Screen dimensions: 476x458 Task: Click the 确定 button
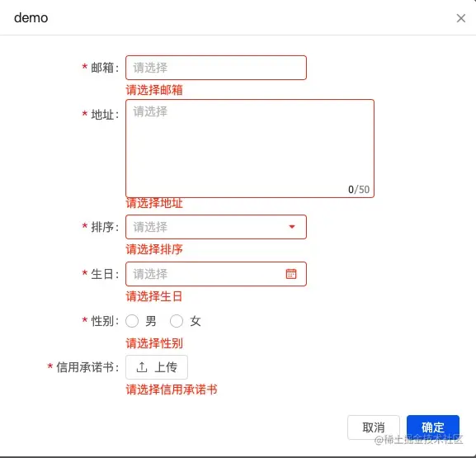(x=433, y=427)
